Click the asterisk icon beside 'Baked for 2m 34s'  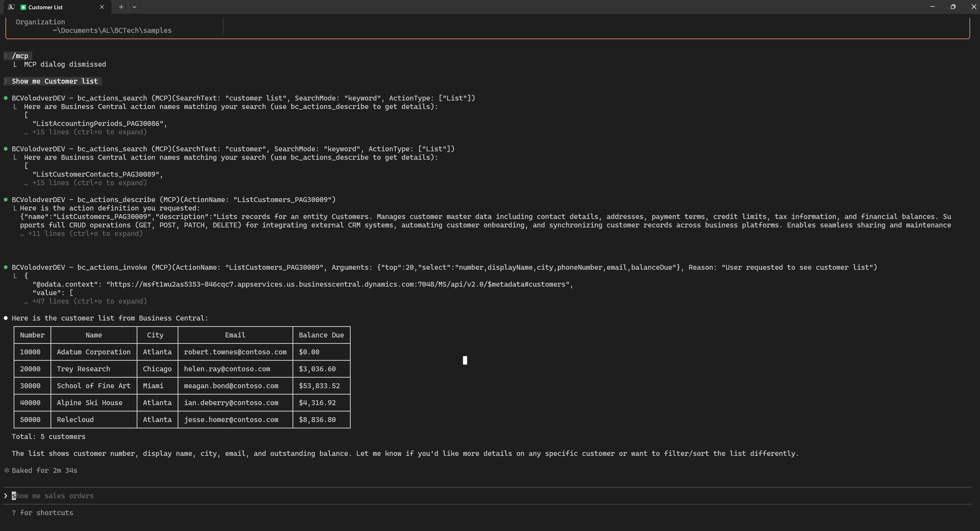click(6, 470)
